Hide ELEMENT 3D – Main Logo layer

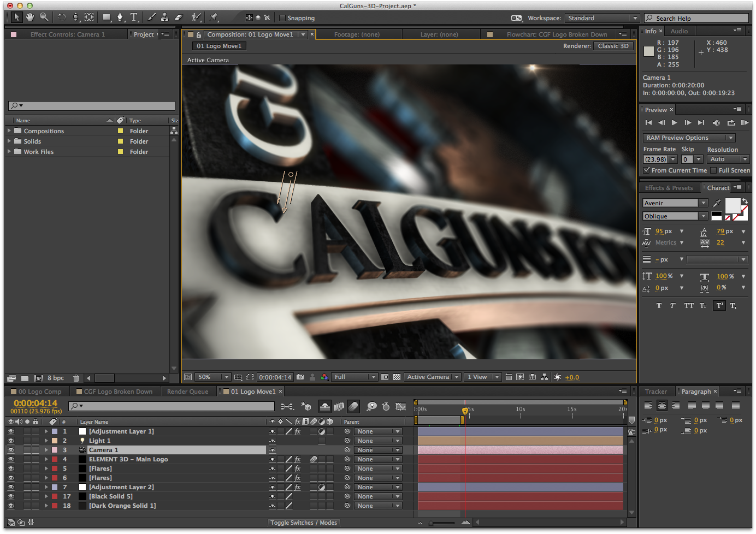pyautogui.click(x=11, y=459)
